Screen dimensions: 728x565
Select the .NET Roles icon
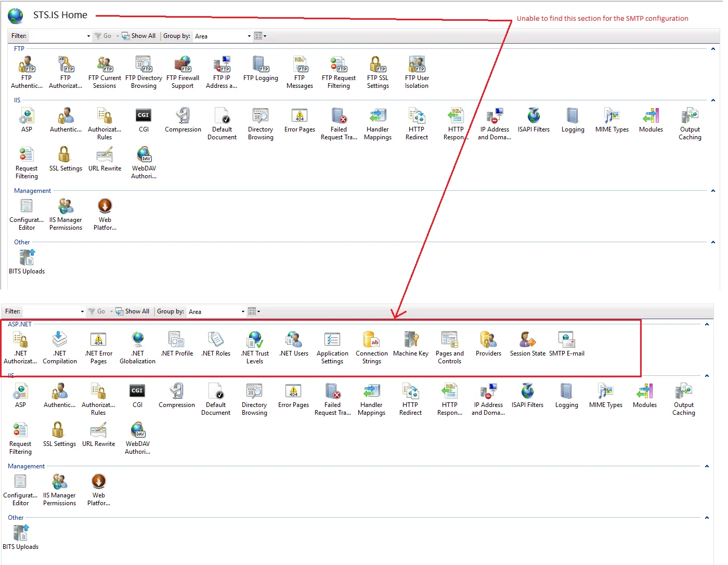216,339
